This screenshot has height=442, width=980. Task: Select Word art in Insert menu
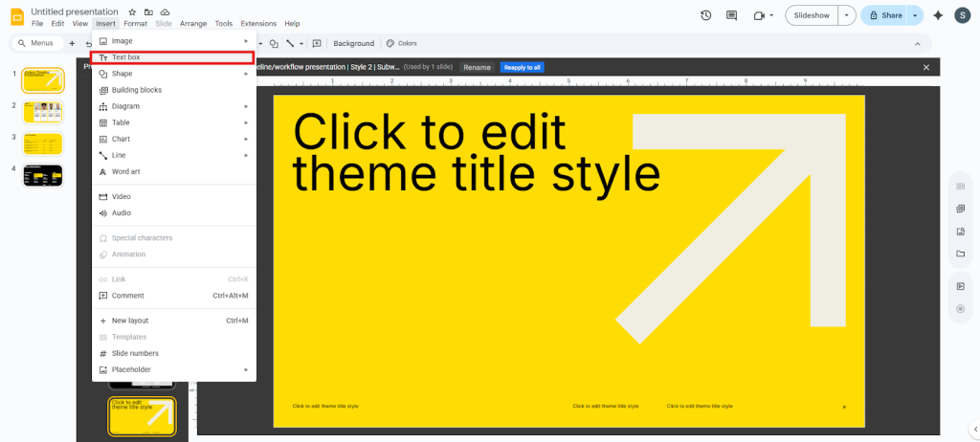[125, 171]
